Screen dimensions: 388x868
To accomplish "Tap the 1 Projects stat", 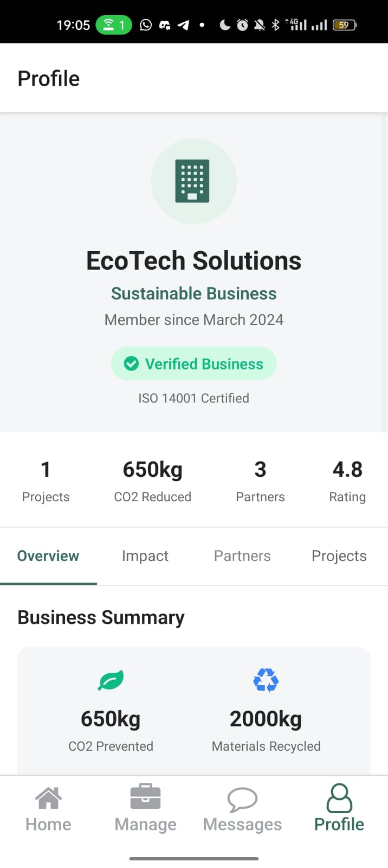I will [46, 480].
